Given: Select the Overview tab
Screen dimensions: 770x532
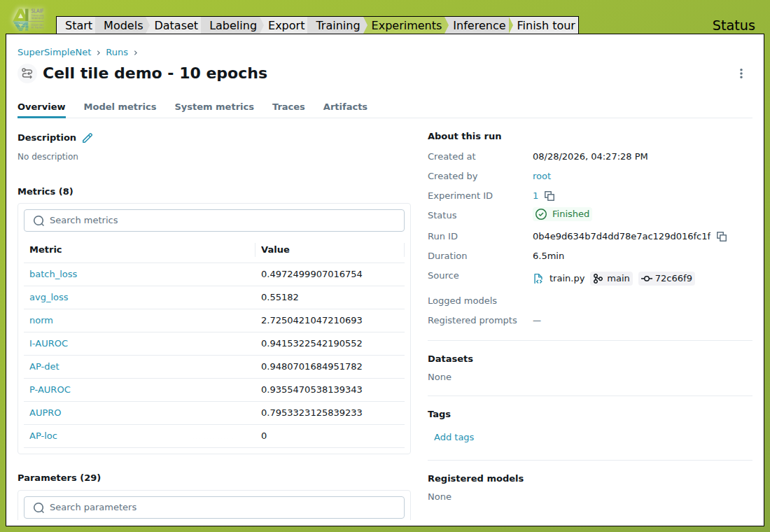Looking at the screenshot, I should 41,106.
